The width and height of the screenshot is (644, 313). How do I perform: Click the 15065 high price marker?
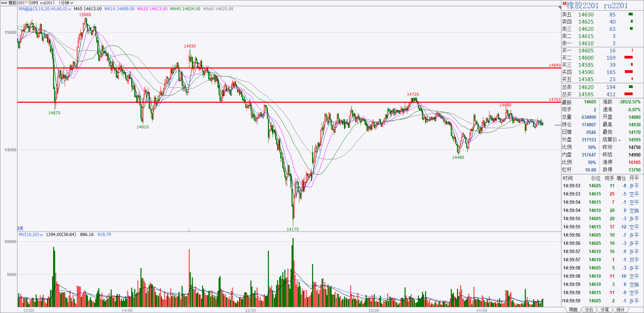coord(85,15)
